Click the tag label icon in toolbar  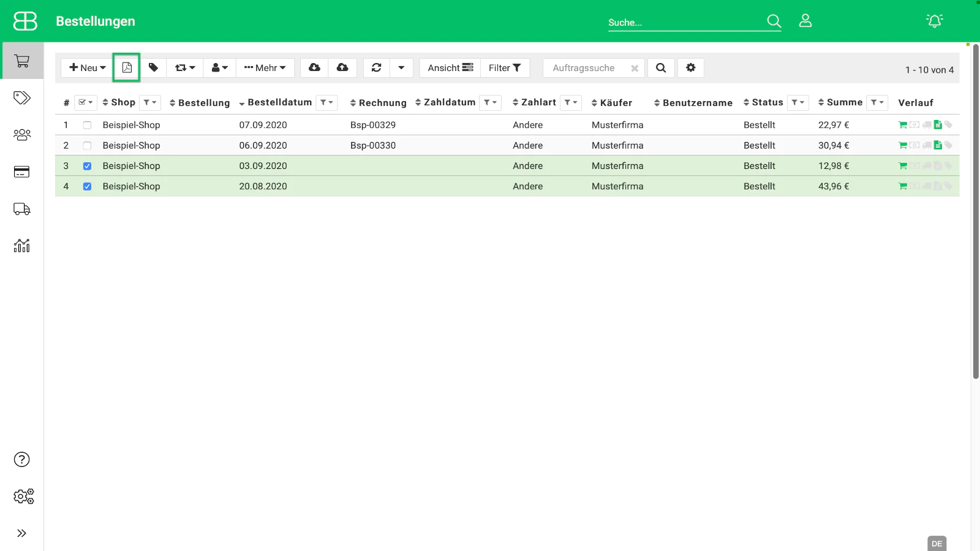coord(153,68)
